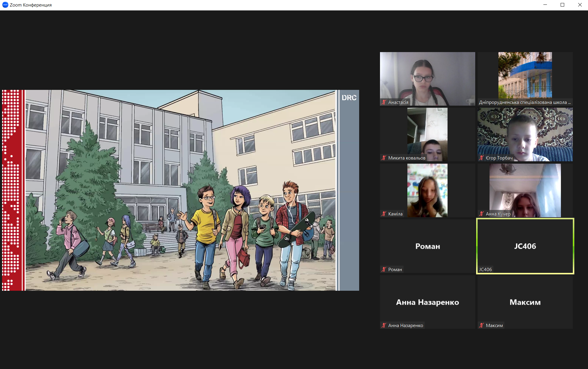Viewport: 588px width, 369px height.
Task: Click the shared school comic illustration
Action: pyautogui.click(x=180, y=190)
